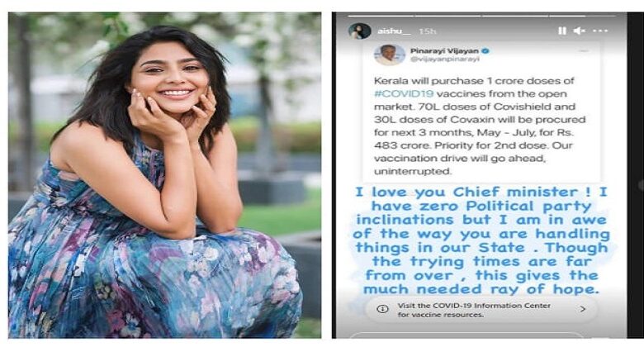Click the embedded tweet text about Kerala vaccines
Screen dimensions: 644x347
click(480, 126)
